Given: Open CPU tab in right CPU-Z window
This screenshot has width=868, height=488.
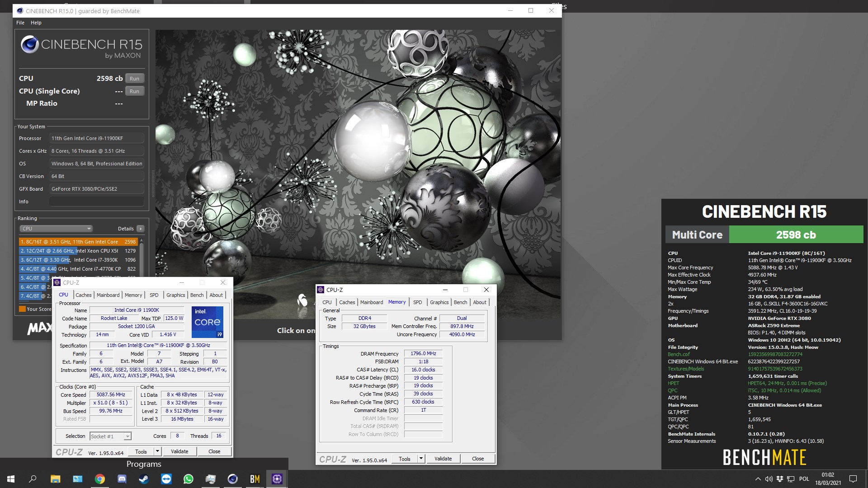Looking at the screenshot, I should [327, 302].
